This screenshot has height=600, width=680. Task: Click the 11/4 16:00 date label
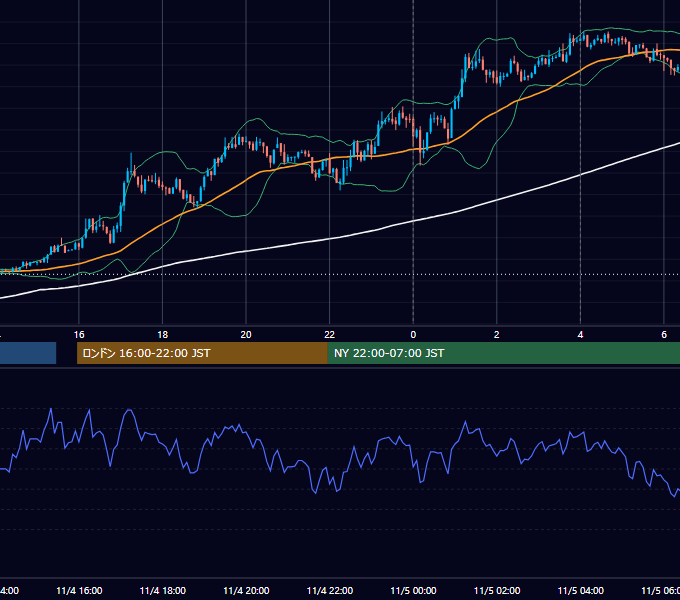(x=79, y=591)
